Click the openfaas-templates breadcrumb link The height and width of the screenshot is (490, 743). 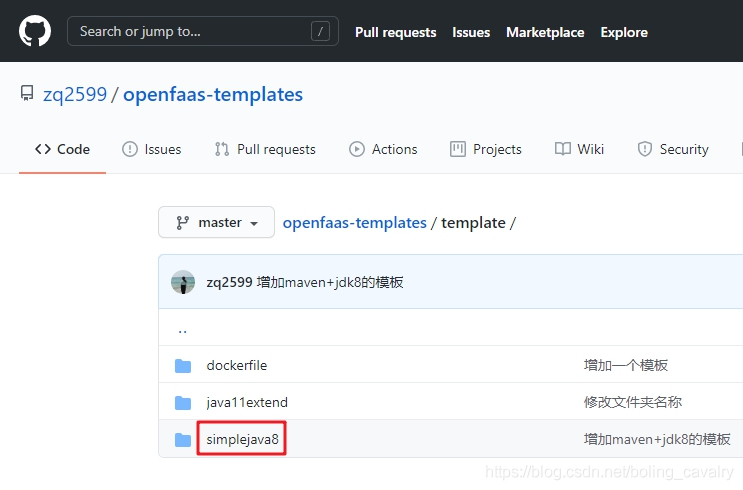point(354,222)
